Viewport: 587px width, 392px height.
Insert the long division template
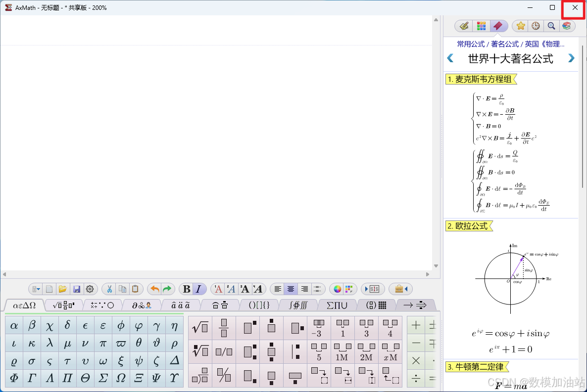(200, 375)
